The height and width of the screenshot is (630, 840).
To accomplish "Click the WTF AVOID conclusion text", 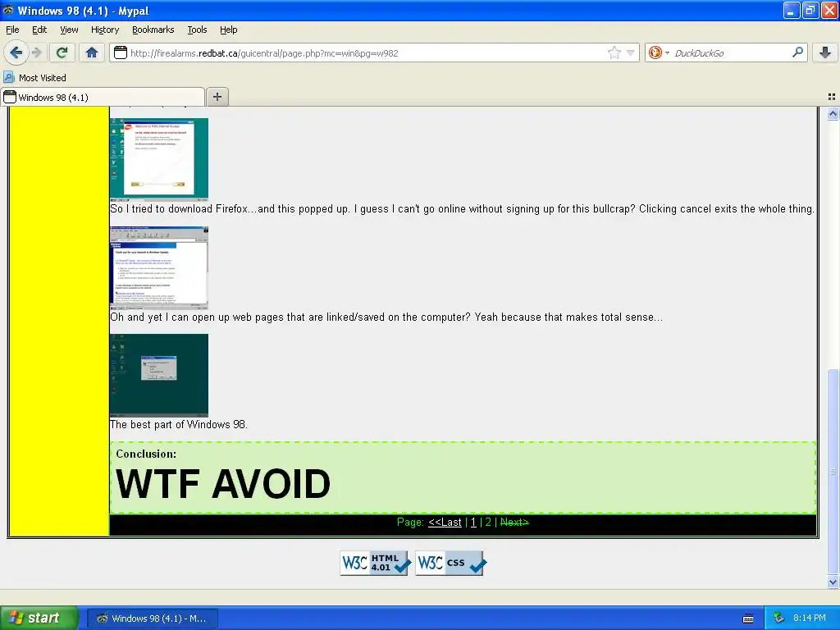I will pyautogui.click(x=223, y=484).
